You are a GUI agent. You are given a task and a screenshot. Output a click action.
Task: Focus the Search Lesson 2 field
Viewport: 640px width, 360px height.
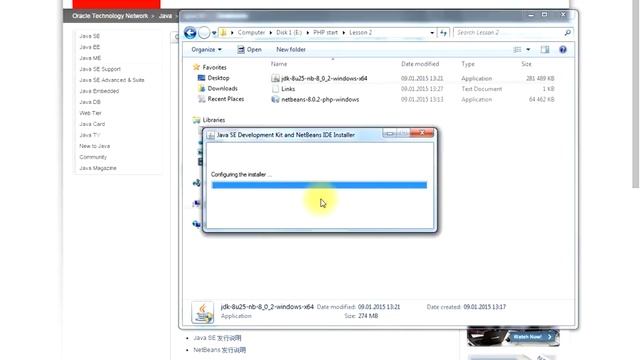click(x=509, y=32)
